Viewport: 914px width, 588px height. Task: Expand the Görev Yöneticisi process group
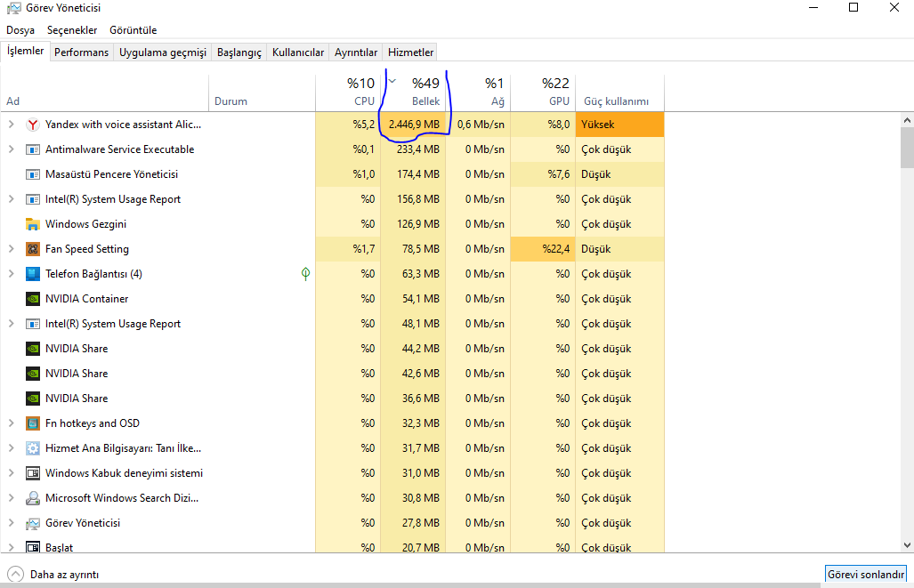tap(11, 523)
